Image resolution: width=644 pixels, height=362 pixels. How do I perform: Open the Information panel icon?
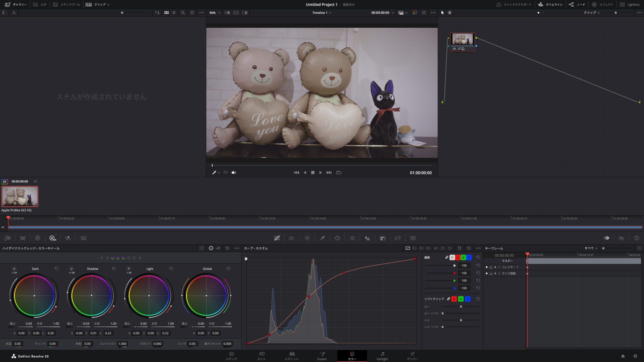coord(637,238)
